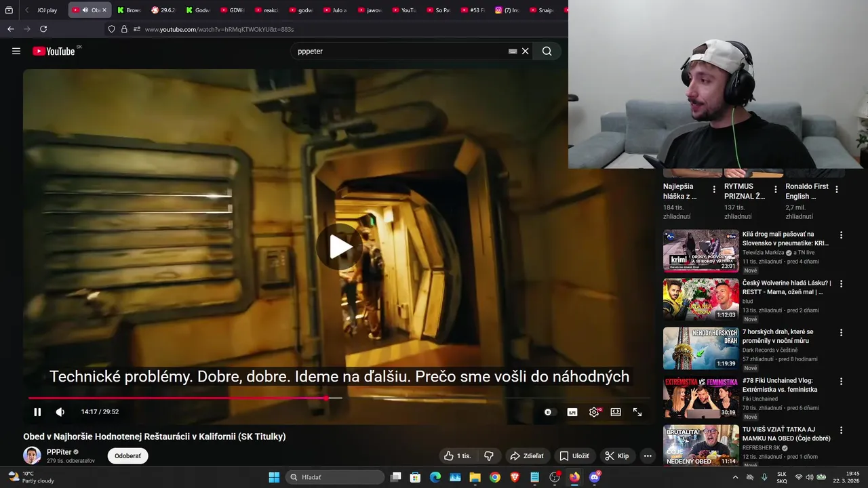Open options for Najlepšia hláška short

pyautogui.click(x=713, y=189)
